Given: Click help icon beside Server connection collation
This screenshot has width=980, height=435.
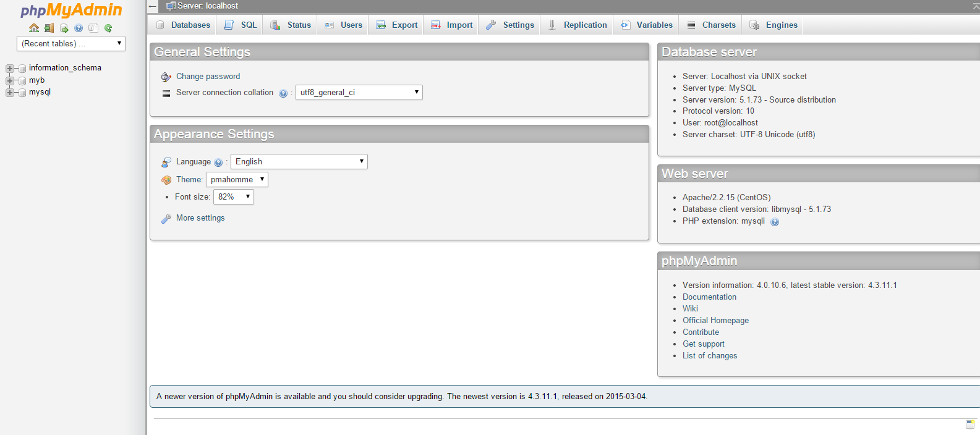Looking at the screenshot, I should click(283, 93).
